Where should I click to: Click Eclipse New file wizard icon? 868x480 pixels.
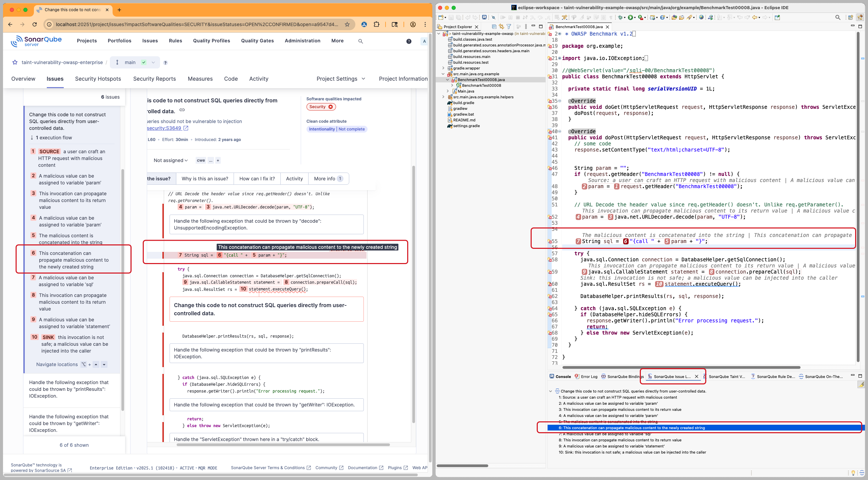click(x=441, y=17)
